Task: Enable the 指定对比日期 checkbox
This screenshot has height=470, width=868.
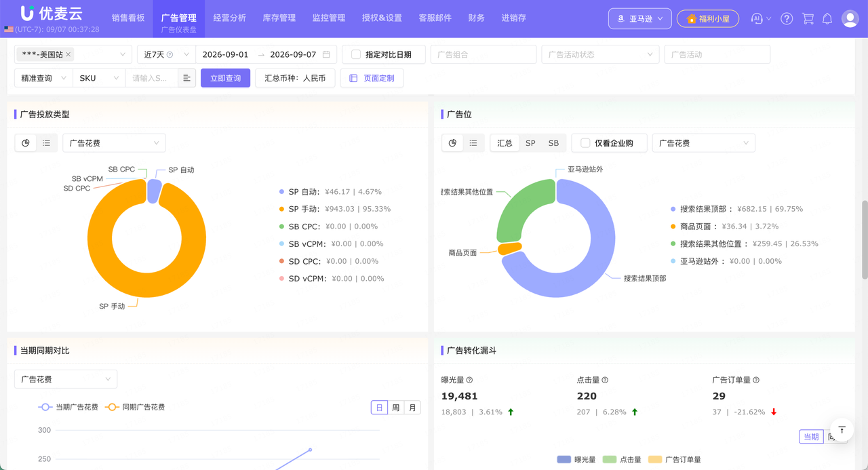Action: (x=356, y=54)
